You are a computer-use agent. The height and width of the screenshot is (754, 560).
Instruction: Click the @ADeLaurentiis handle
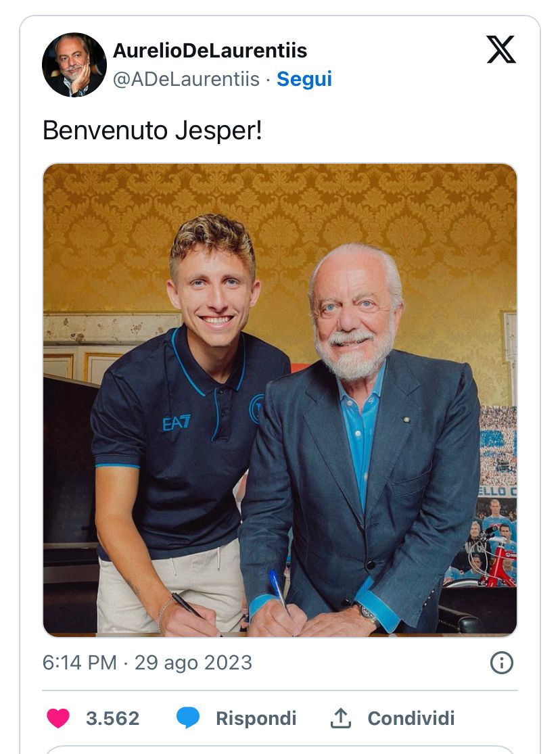186,79
